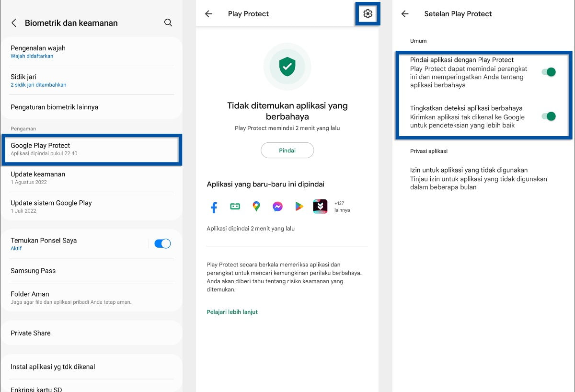Image resolution: width=575 pixels, height=392 pixels.
Task: Open the Pelajari lebih lanjut link
Action: click(x=232, y=311)
